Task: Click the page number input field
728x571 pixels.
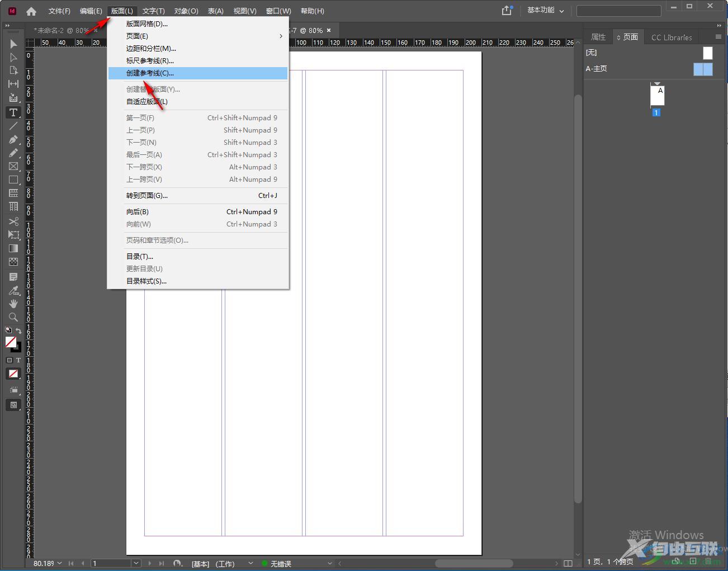Action: click(x=111, y=563)
